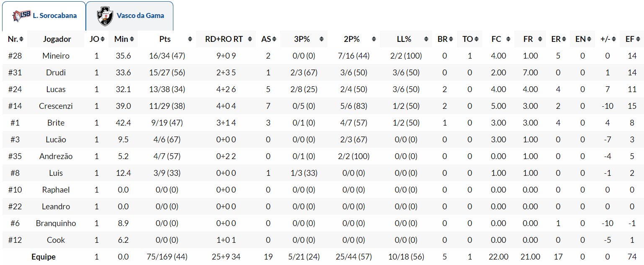This screenshot has width=644, height=265.
Task: Click the sort arrows beside Min
Action: [131, 39]
